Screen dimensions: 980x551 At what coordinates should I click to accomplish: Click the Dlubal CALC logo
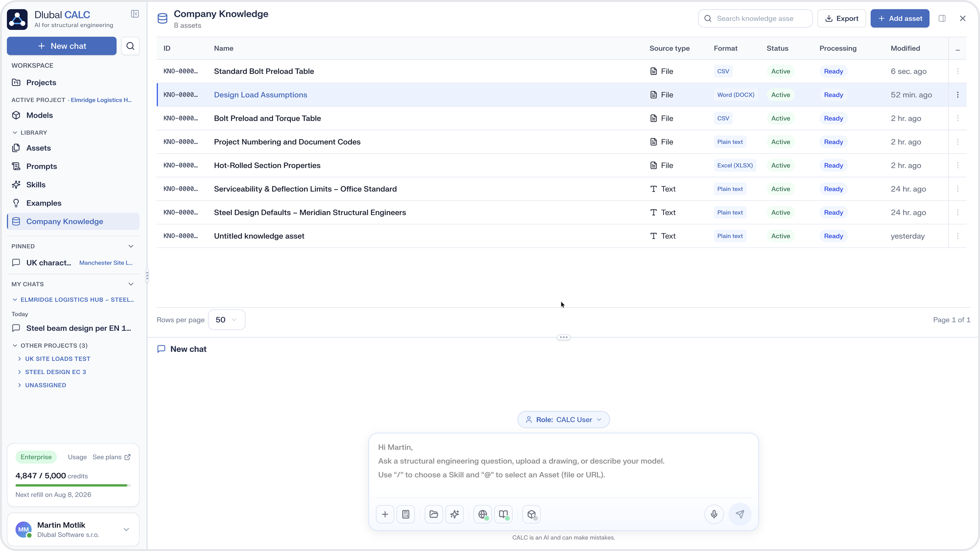17,19
